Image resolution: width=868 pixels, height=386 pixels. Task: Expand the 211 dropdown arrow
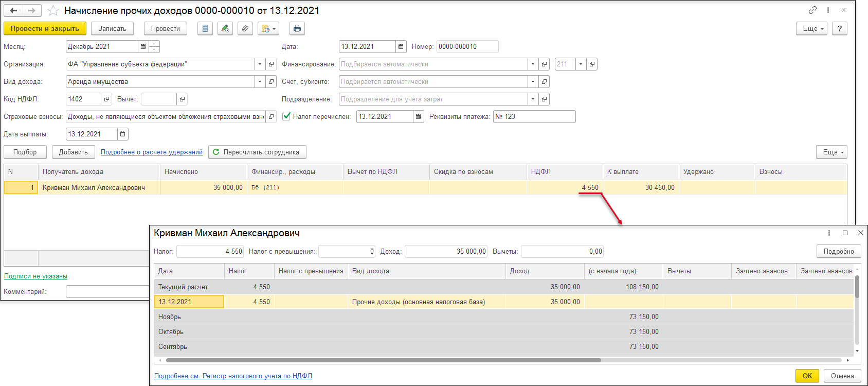pyautogui.click(x=581, y=64)
